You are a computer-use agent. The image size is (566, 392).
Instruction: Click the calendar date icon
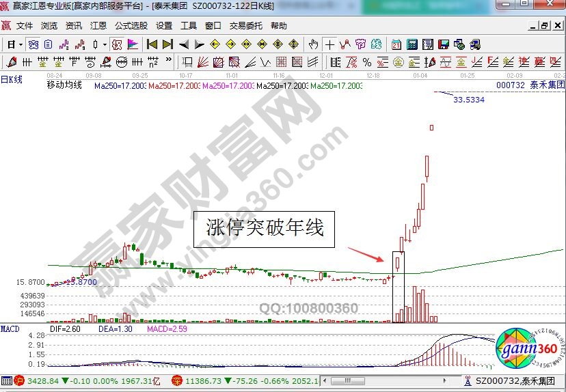[x=396, y=44]
